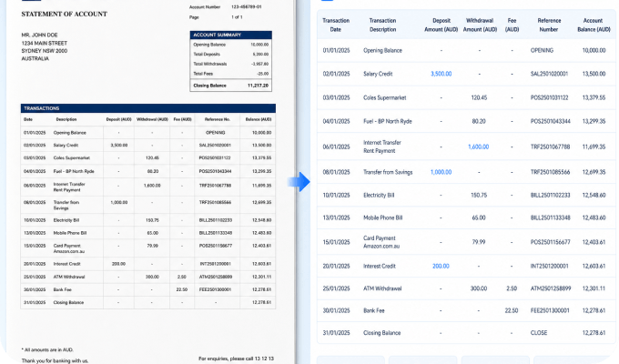Click the 2.50 fee in the extracted table

(512, 288)
